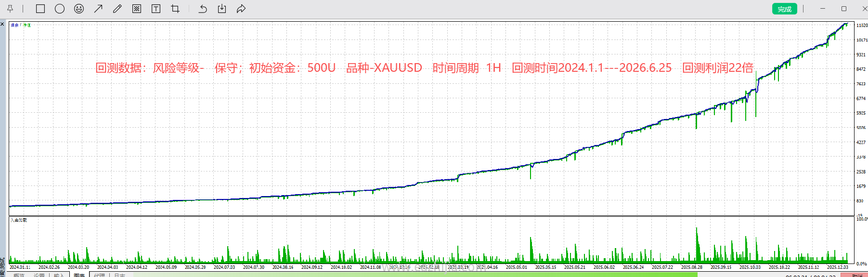Click the 2024.04.03 date label
868x277 pixels.
[107, 267]
